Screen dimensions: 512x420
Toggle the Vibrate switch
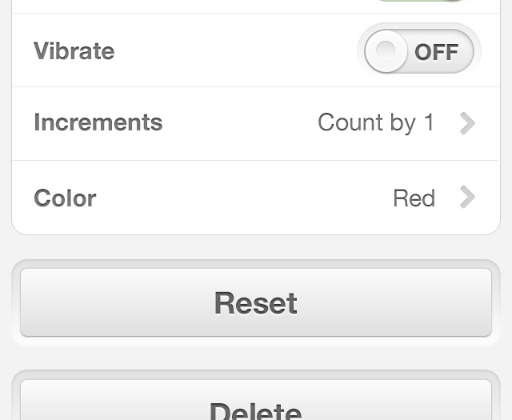click(x=418, y=52)
